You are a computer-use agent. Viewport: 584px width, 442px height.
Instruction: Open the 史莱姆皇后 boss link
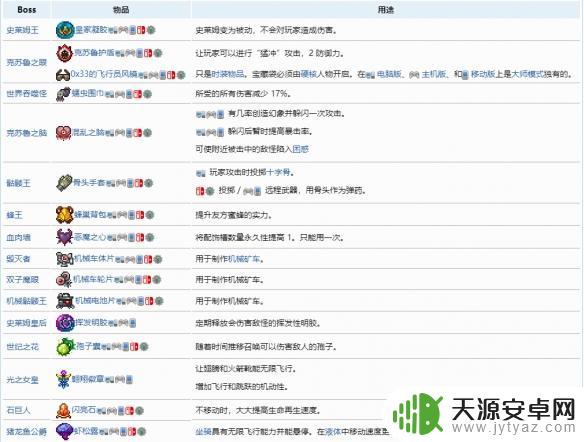26,323
